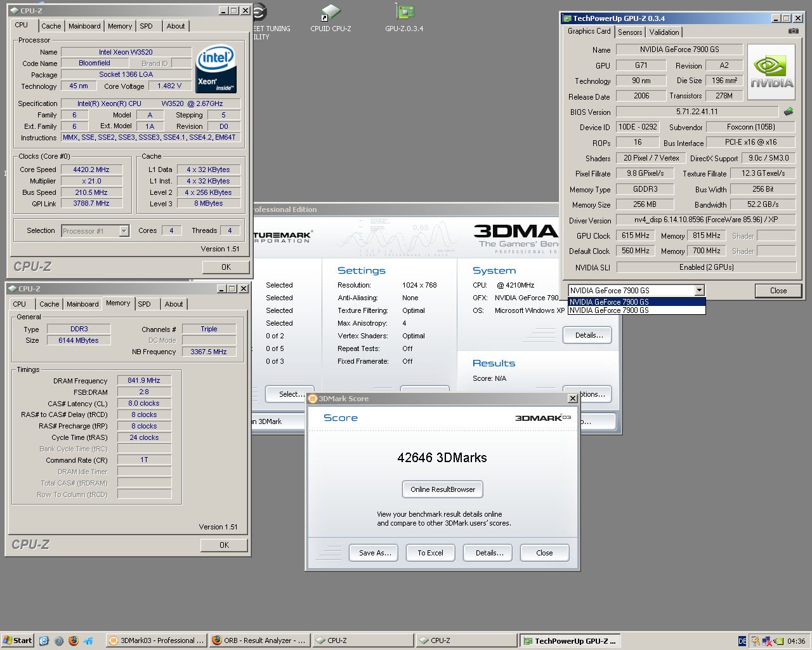Click the 42646 3DMarks score text

442,458
